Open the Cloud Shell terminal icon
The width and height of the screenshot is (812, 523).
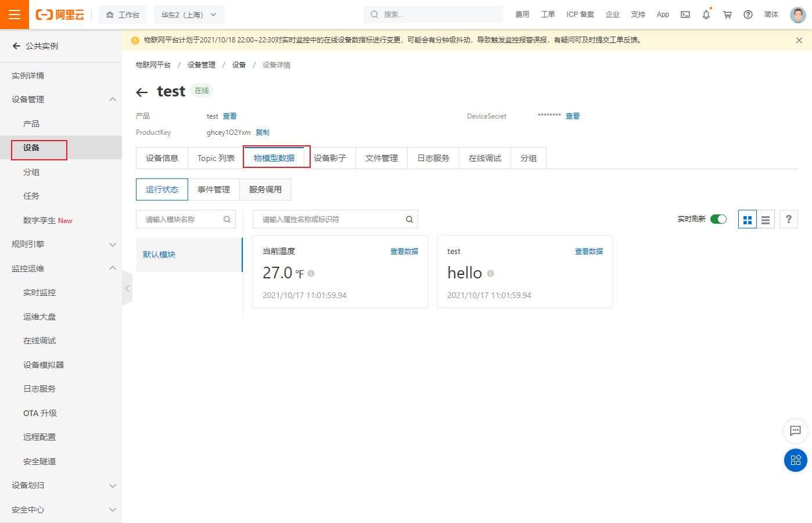click(x=685, y=15)
